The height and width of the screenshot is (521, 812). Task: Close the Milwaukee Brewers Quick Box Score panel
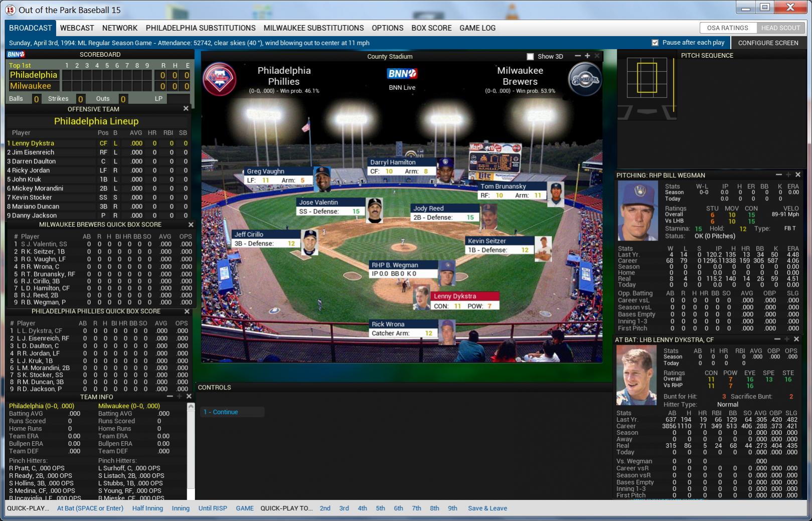point(191,224)
